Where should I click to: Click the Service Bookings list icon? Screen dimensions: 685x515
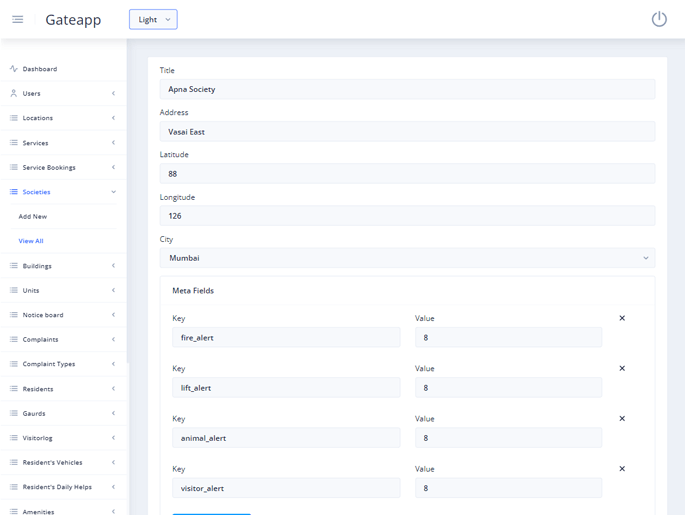(x=14, y=167)
